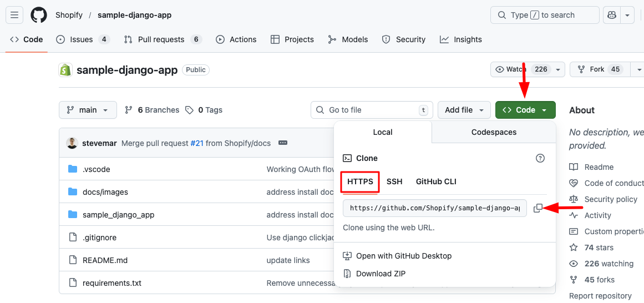644x303 pixels.
Task: Select the SSH clone option
Action: pyautogui.click(x=394, y=181)
